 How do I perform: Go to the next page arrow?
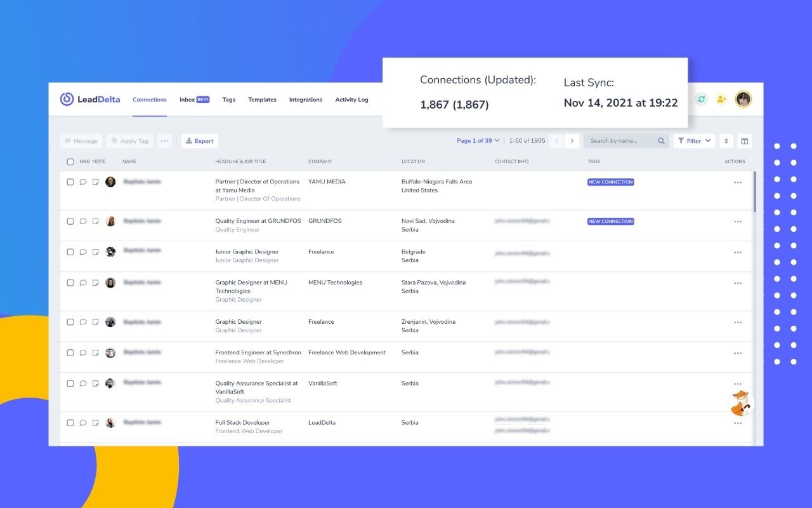[x=572, y=141]
